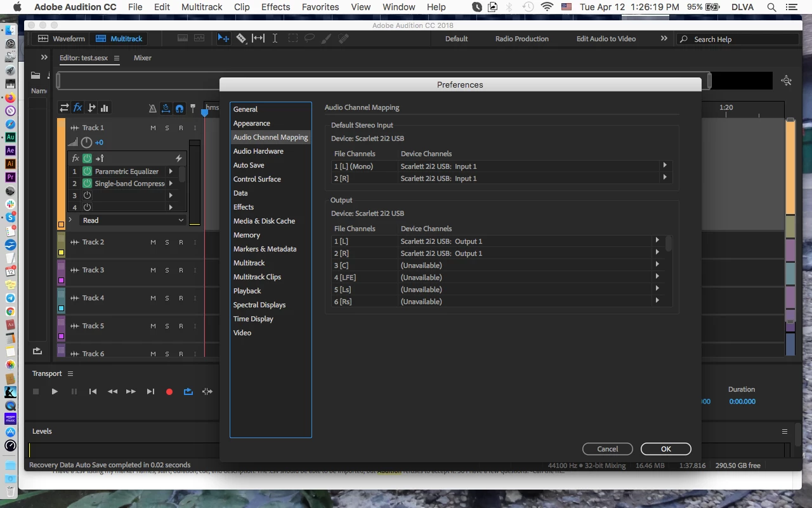
Task: Mute Track 3
Action: coord(153,271)
